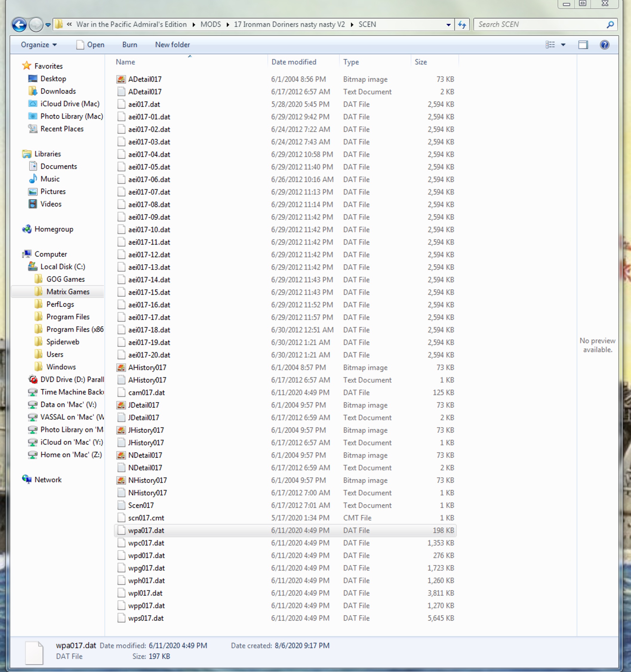Click the search magnifier icon
631x672 pixels.
(610, 25)
